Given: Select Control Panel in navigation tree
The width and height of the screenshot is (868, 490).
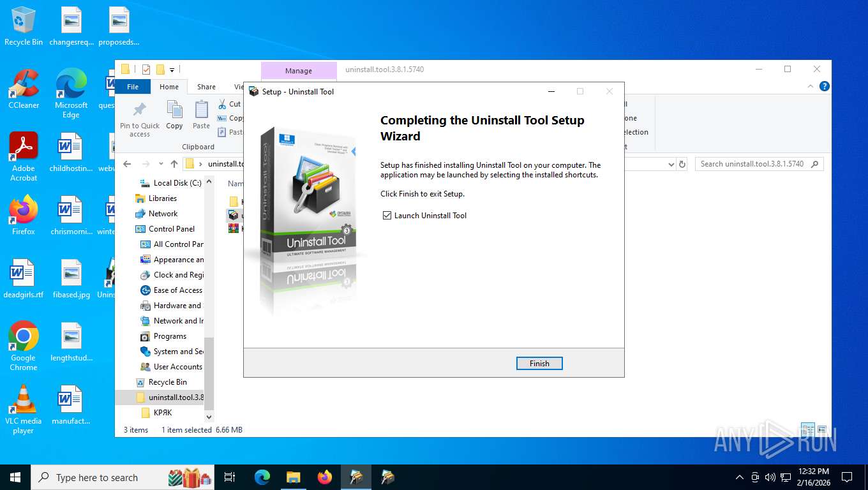Looking at the screenshot, I should [165, 229].
